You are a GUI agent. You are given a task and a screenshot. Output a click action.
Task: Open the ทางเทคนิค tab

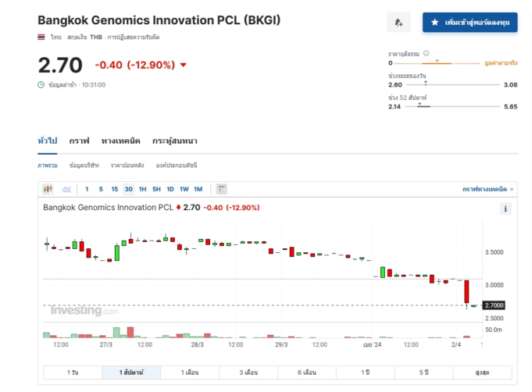121,141
